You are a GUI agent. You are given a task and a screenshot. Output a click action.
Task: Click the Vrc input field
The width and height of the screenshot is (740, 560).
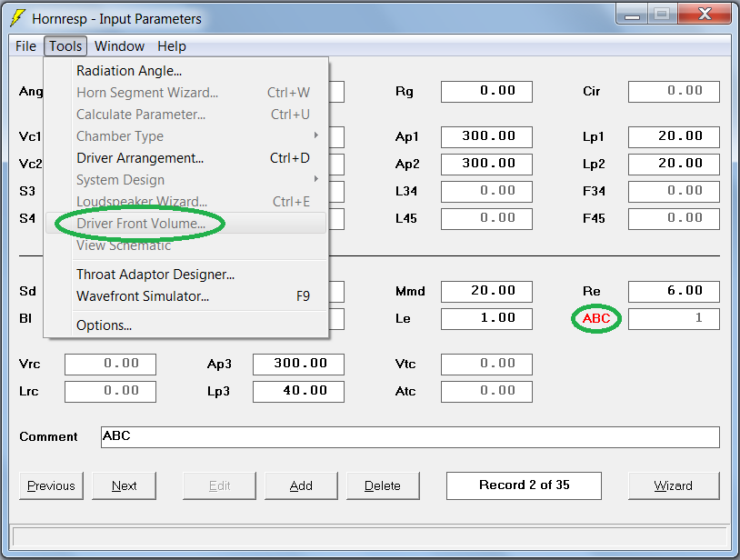(x=110, y=365)
